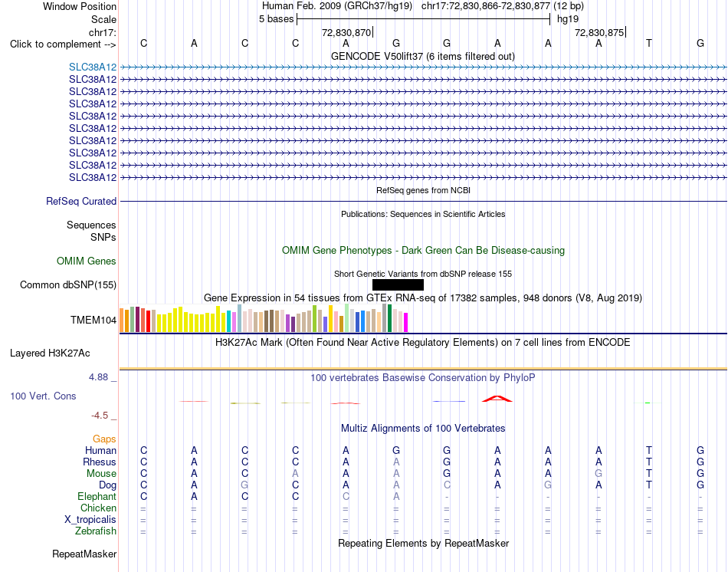Click the OMIM Genes track label
Viewport: 728px width, 572px height.
(x=87, y=261)
